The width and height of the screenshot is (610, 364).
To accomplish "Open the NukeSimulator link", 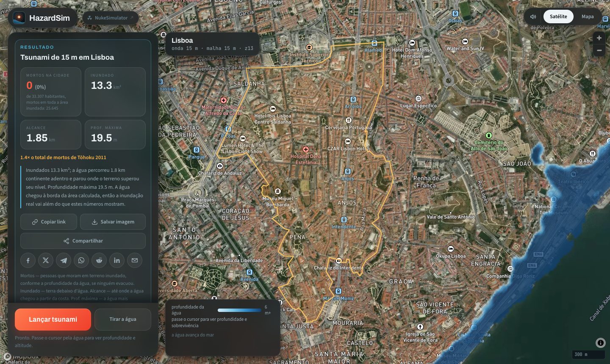I will coord(111,18).
